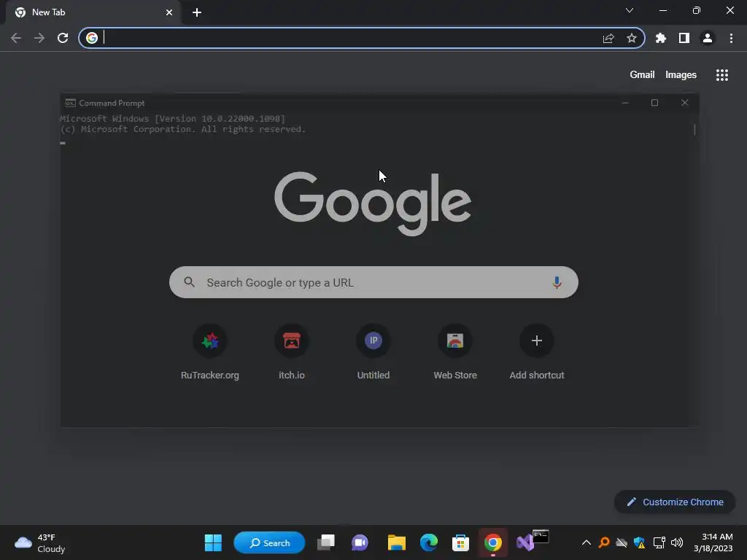
Task: Close the New Tab tab
Action: 169,12
